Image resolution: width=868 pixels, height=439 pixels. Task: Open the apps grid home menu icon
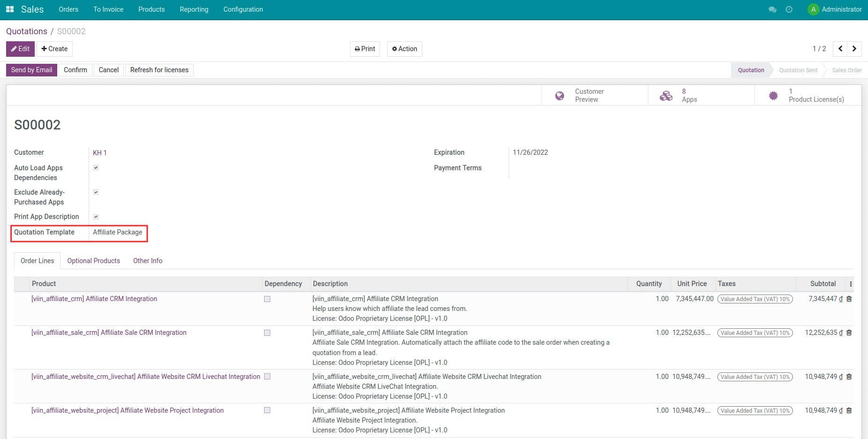coord(10,9)
